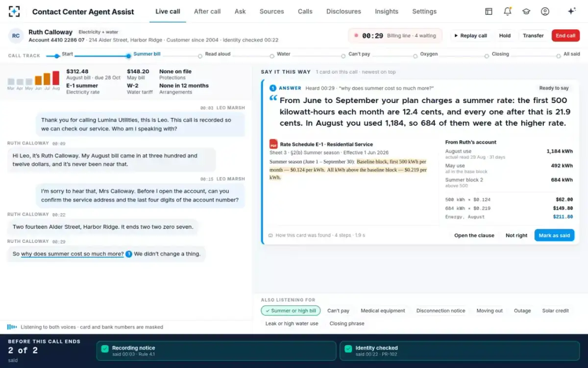Screen dimensions: 588x368
Task: Select the Can't pay call track marker
Action: tap(343, 56)
